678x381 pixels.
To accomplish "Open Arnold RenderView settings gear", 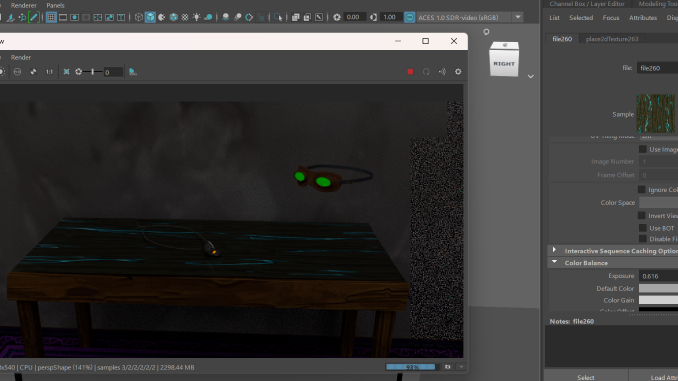I will [458, 72].
